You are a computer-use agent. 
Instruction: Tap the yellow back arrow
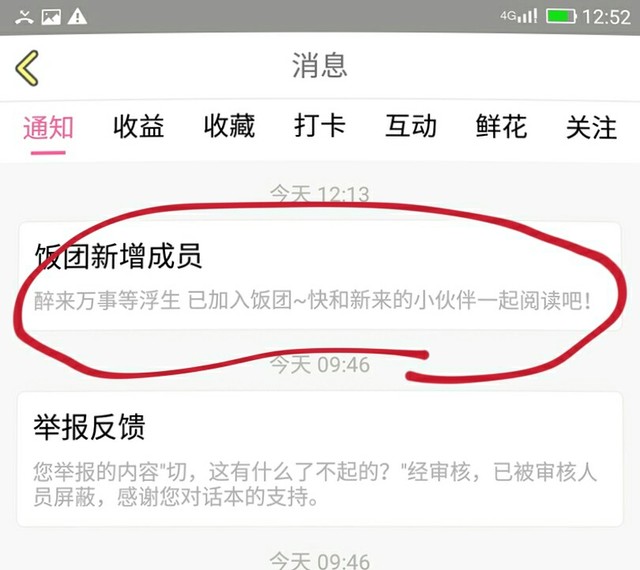pyautogui.click(x=27, y=68)
